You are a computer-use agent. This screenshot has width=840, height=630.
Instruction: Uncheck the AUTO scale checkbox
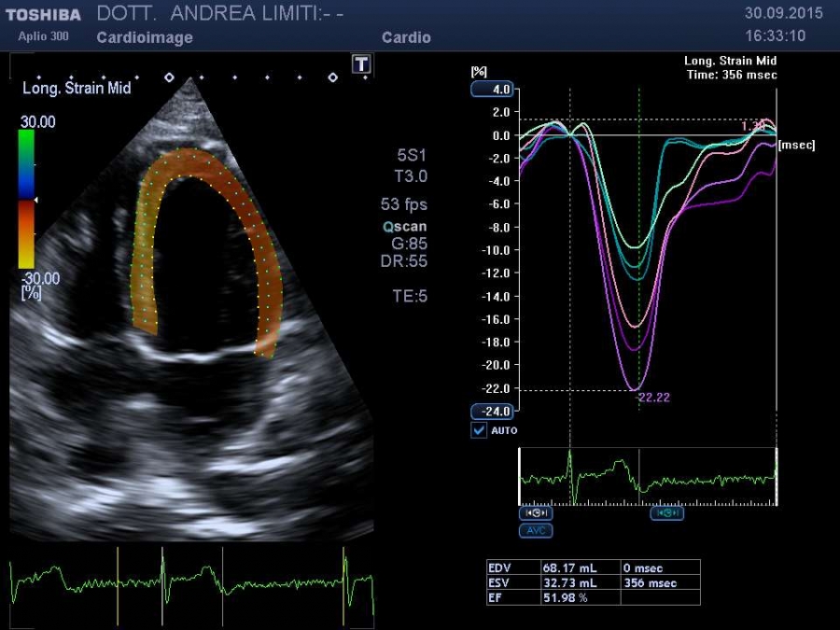tap(479, 430)
